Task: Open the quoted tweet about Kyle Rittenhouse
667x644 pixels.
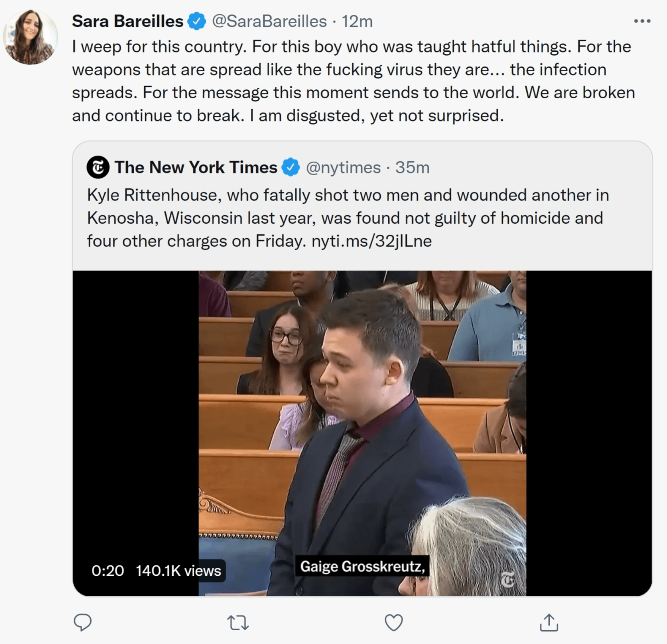Action: (347, 218)
